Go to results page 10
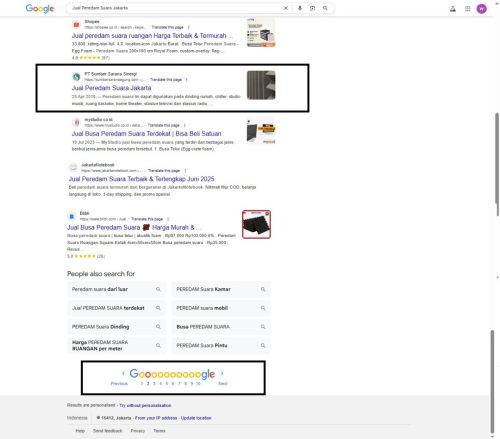This screenshot has height=439, width=500. click(x=198, y=384)
